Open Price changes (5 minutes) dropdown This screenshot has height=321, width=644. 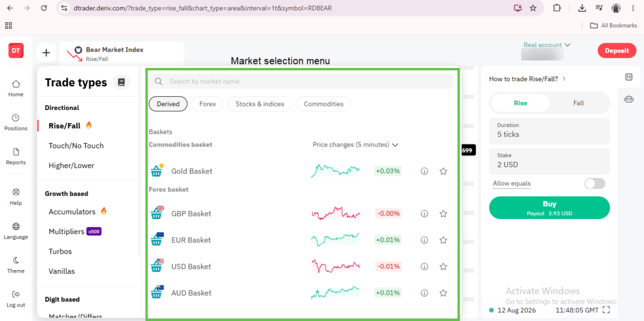point(356,145)
